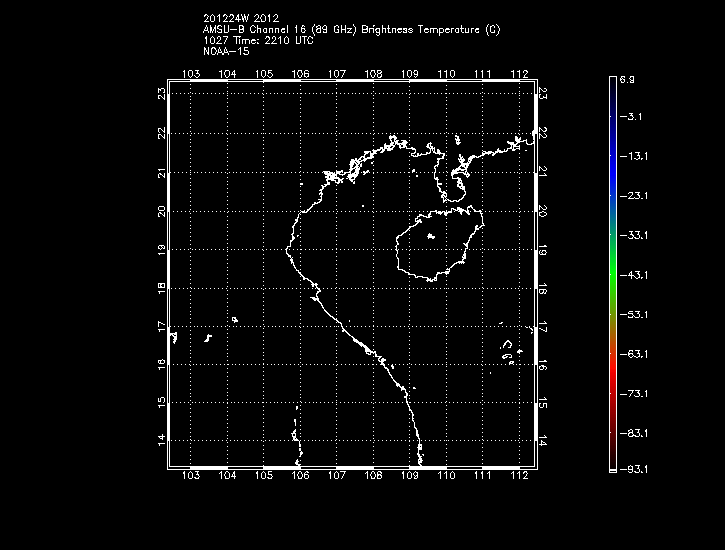Click latitude label 23 on the left axis
Viewport: 725px width, 550px height.
160,93
